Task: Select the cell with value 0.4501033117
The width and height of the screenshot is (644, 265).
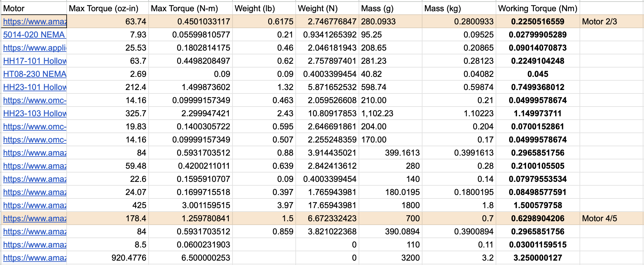Action: pyautogui.click(x=191, y=22)
